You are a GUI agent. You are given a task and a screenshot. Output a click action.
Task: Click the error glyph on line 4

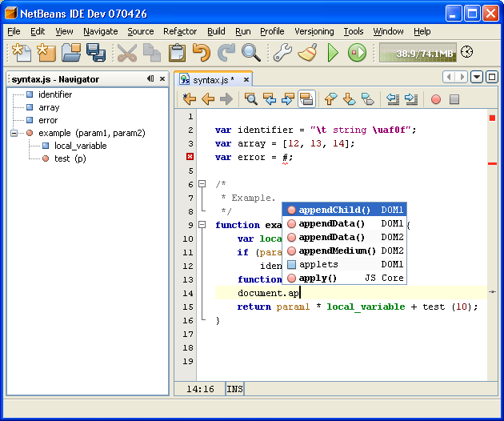coord(190,157)
